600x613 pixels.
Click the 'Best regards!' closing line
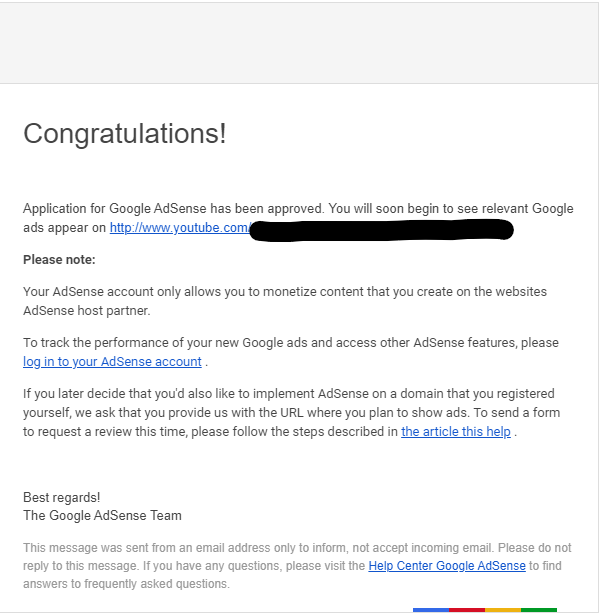pos(61,497)
